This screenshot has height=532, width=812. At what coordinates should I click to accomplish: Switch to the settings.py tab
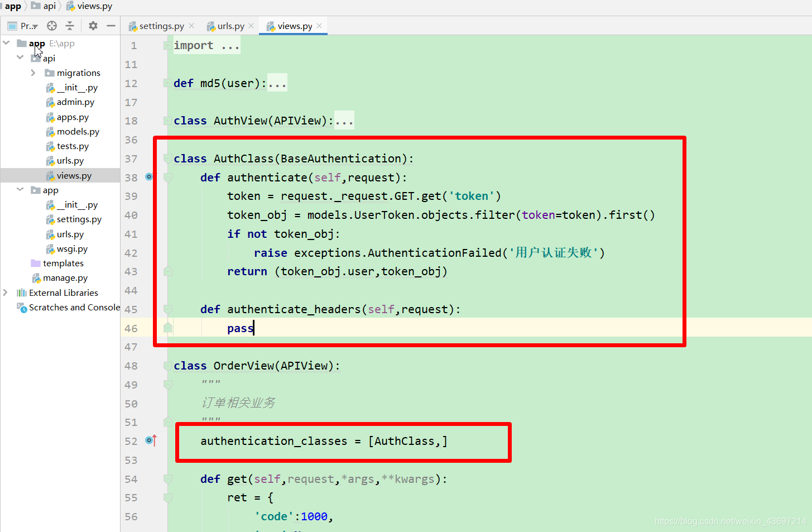[161, 26]
